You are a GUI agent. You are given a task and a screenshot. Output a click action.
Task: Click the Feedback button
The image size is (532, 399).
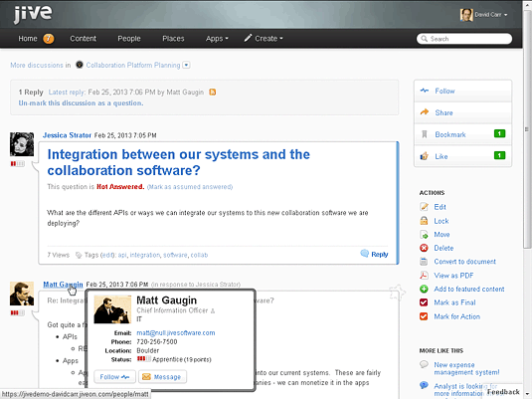coord(503,392)
